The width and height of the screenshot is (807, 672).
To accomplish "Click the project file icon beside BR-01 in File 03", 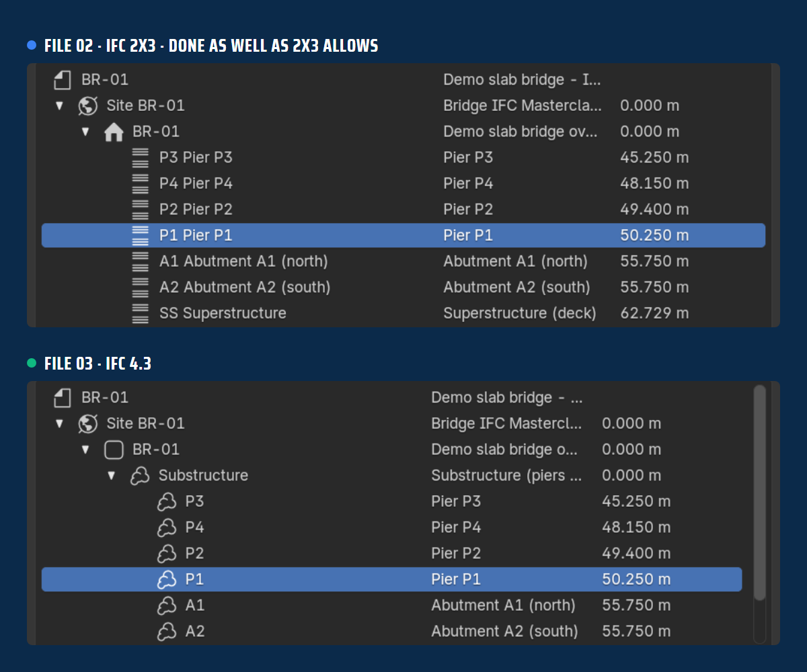I will (x=63, y=398).
